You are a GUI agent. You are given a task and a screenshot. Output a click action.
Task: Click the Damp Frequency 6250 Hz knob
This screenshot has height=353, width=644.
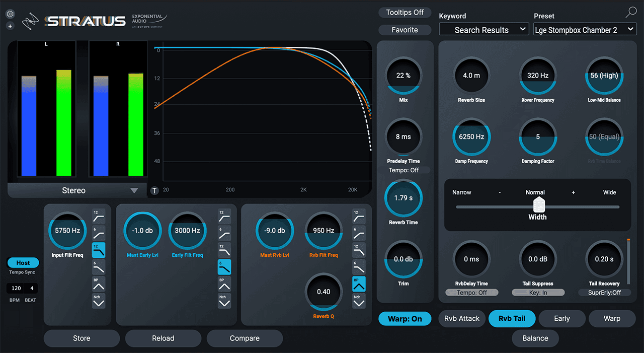click(x=471, y=137)
